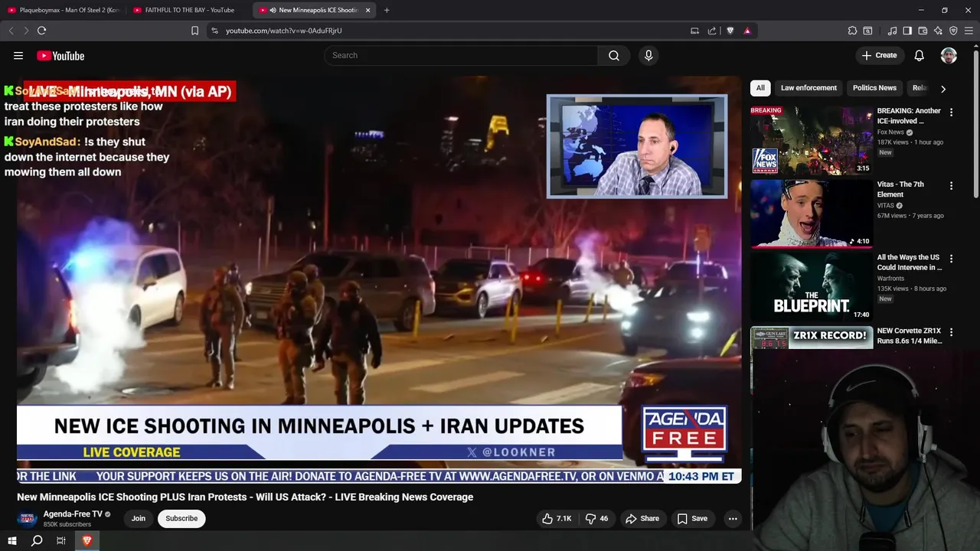Close the New Minneapolis ICE Shooting tab

(368, 10)
